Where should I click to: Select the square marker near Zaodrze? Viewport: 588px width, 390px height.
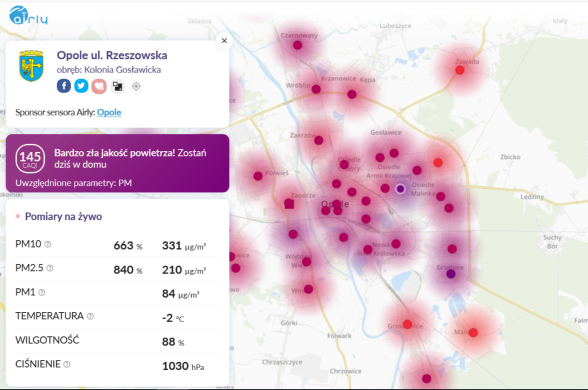click(289, 203)
